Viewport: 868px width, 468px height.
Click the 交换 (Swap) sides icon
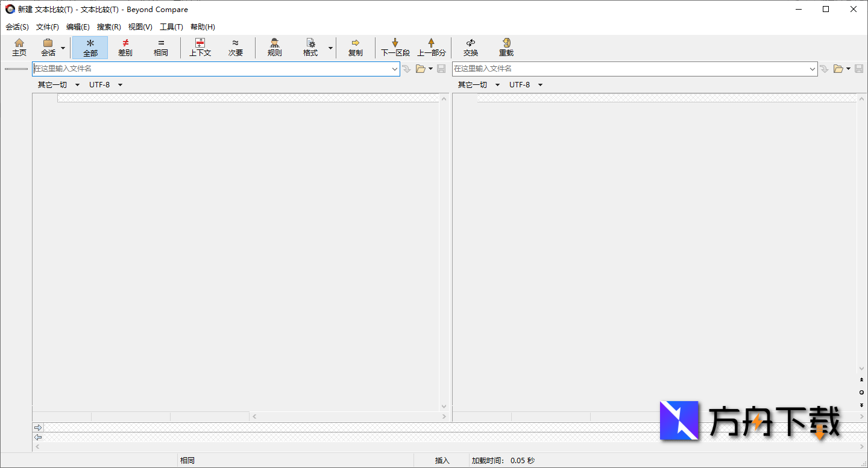click(x=470, y=47)
